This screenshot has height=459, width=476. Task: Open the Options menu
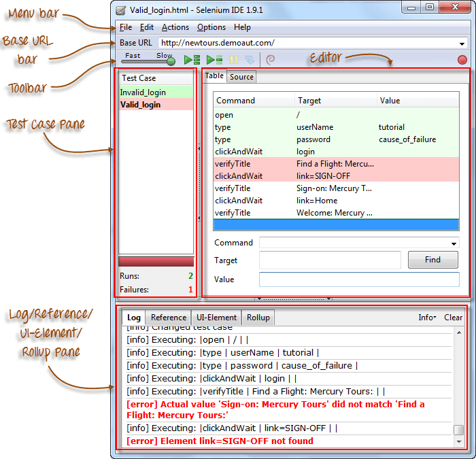[211, 27]
